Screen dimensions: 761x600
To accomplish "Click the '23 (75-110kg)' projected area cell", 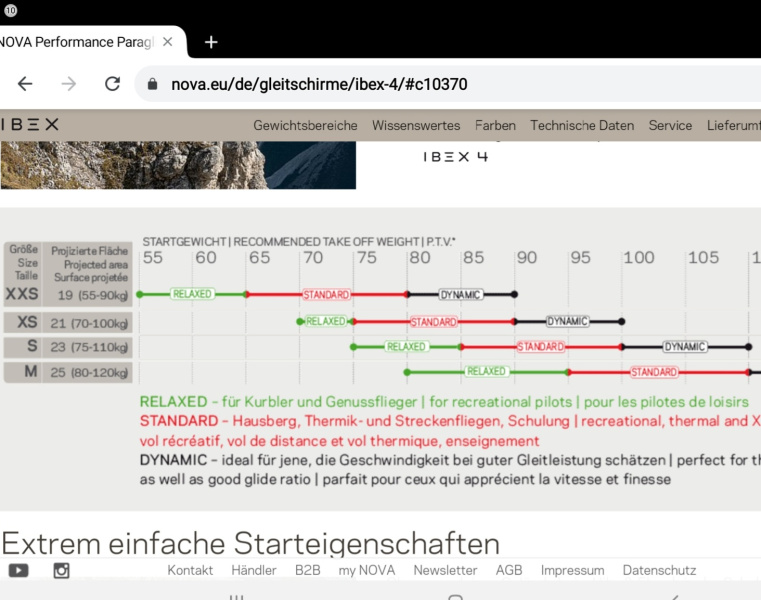I will click(x=89, y=347).
